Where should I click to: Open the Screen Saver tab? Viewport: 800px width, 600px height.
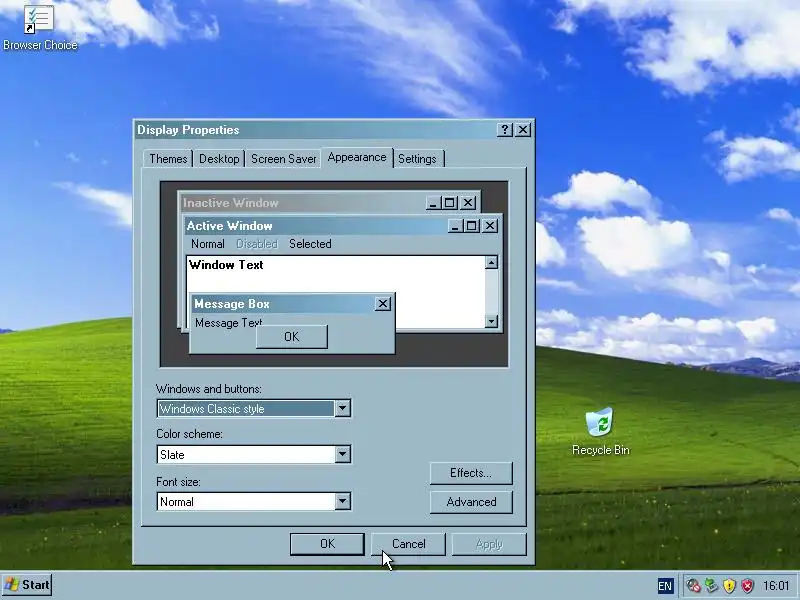(x=283, y=159)
